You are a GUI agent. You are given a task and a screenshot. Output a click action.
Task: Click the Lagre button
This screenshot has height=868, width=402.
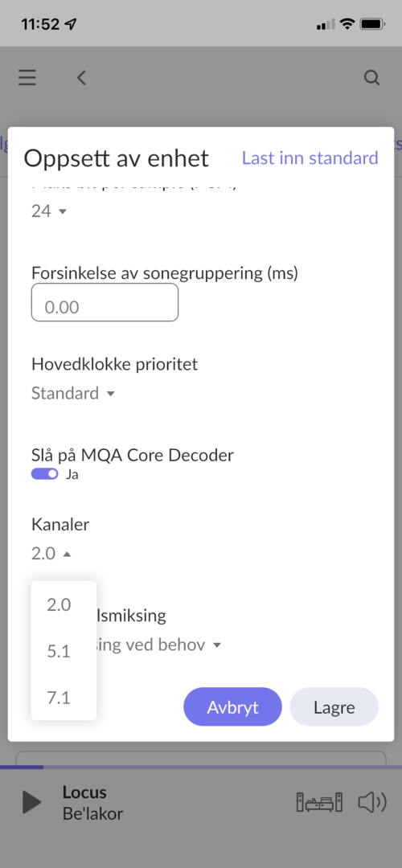tap(334, 707)
